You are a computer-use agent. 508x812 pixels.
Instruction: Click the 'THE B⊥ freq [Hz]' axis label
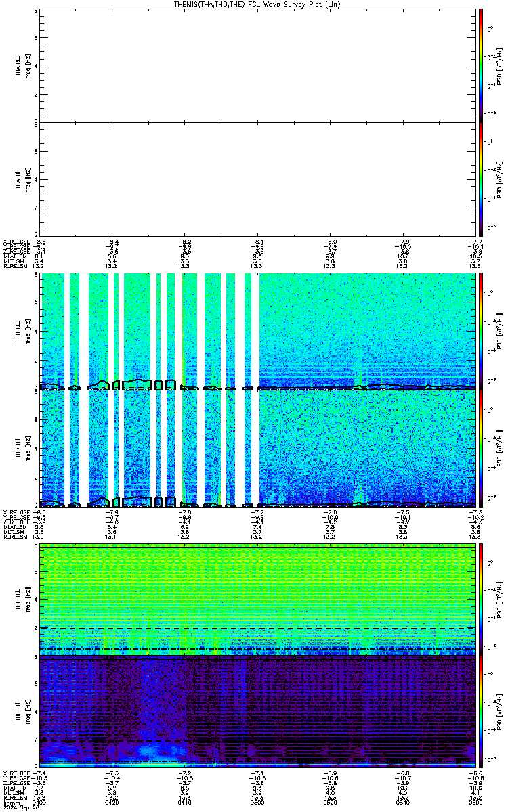22,599
